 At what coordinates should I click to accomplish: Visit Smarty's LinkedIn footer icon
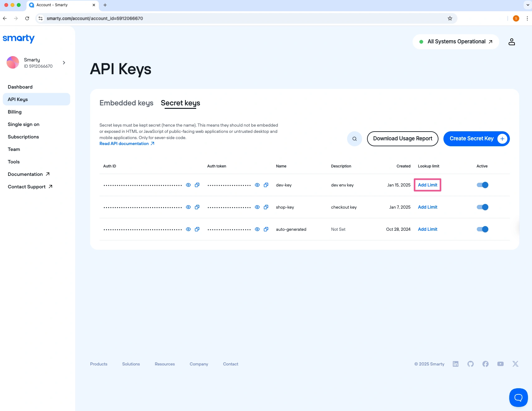pos(455,364)
